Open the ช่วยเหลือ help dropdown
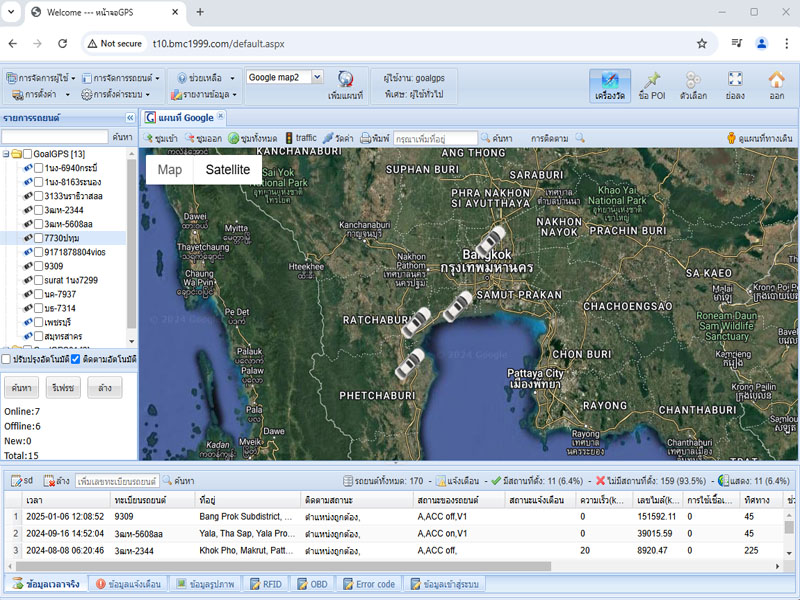 [x=206, y=78]
